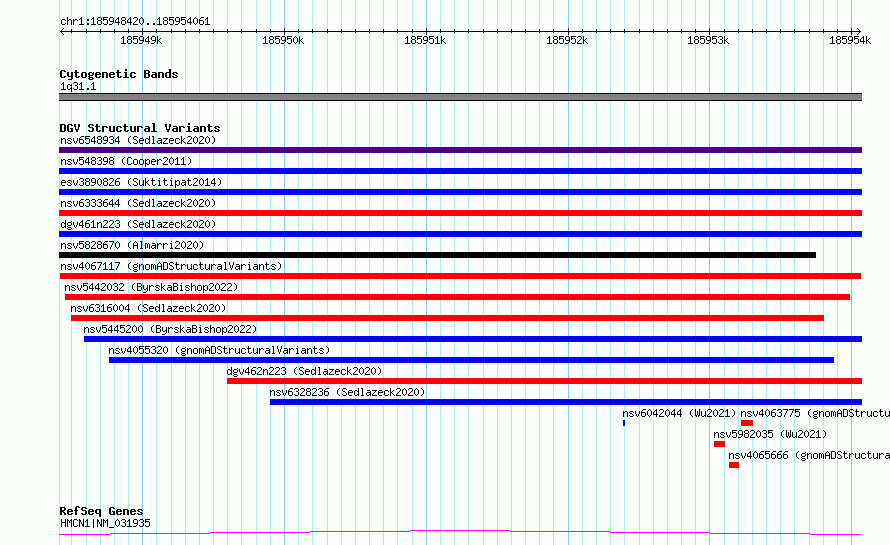
Task: Select the blue nsv5445200 variant bar
Action: (473, 339)
